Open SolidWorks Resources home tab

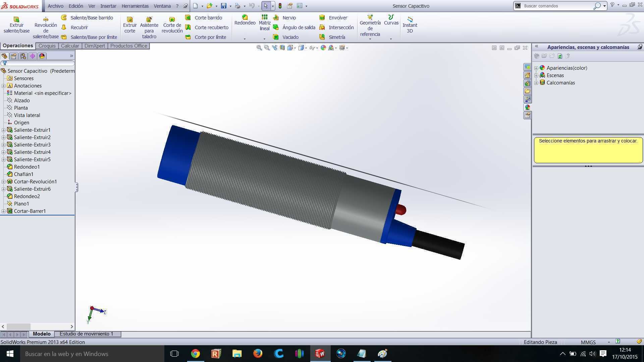[x=527, y=75]
